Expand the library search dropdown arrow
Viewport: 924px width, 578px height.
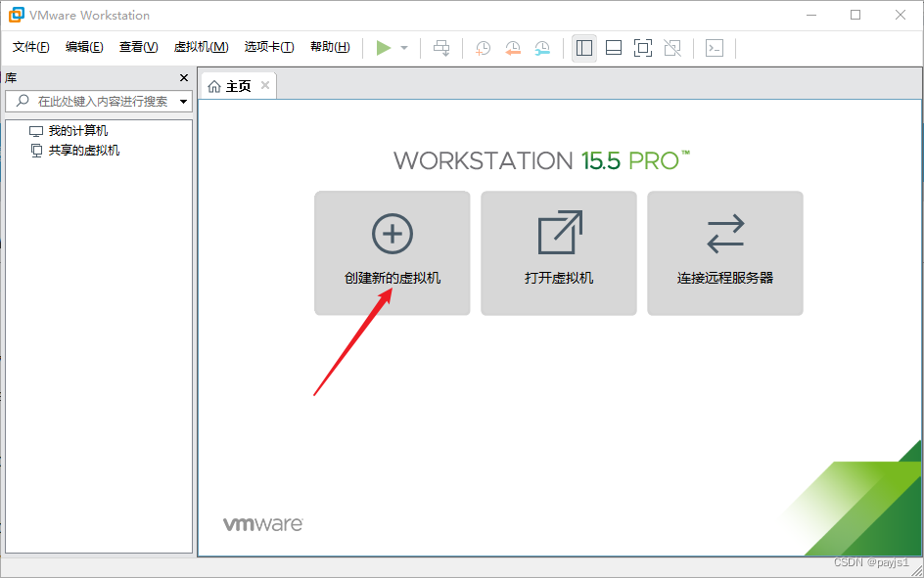[x=184, y=102]
